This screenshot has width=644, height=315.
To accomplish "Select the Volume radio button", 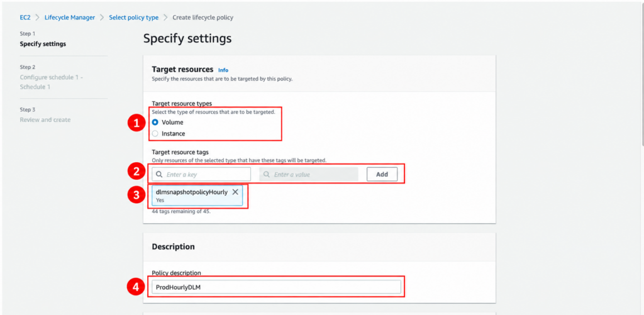I will coord(155,123).
